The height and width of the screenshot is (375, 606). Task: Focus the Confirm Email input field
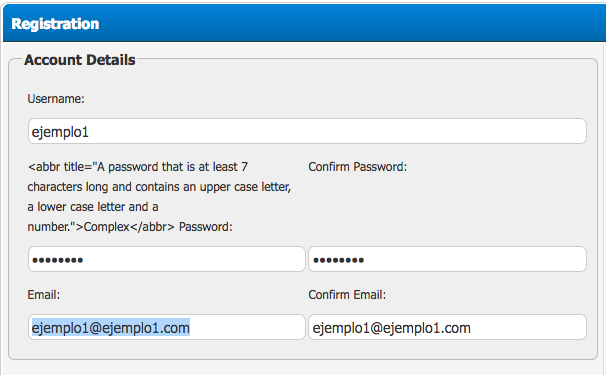click(448, 327)
